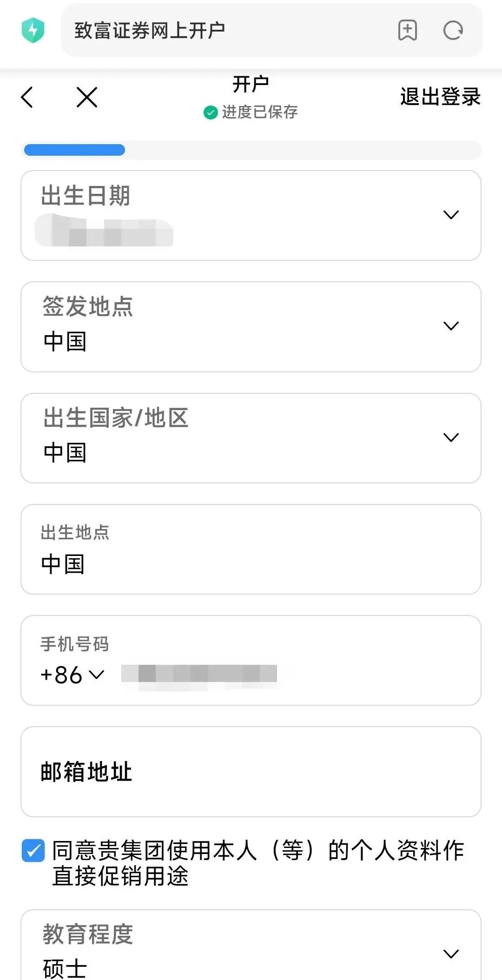Screen dimensions: 502x980
Task: Go back using the left arrow
Action: (x=27, y=97)
